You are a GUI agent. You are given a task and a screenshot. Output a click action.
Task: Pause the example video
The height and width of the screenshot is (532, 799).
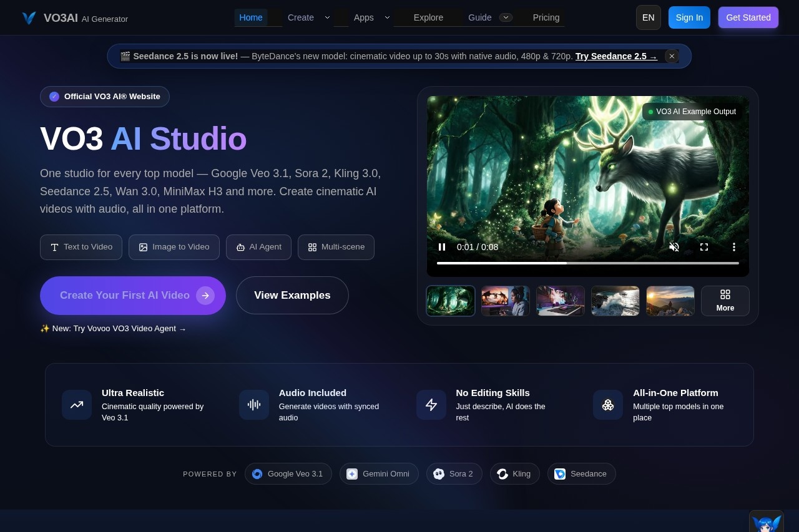pos(442,247)
